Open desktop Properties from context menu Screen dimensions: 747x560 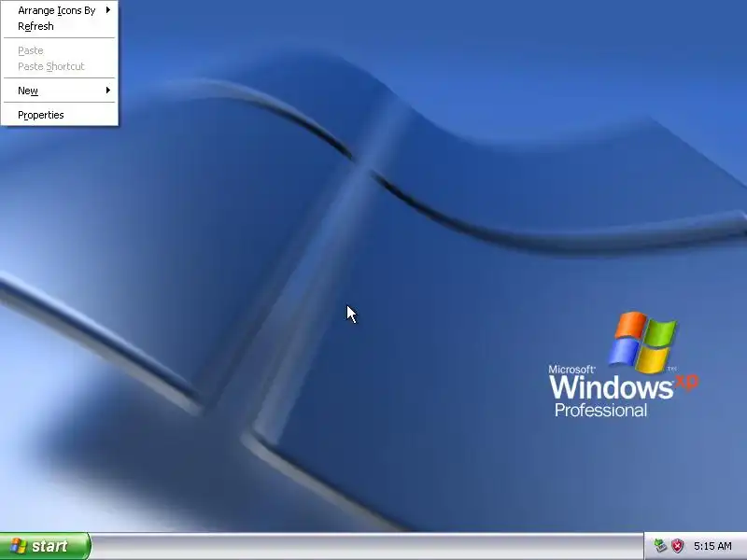(60, 115)
